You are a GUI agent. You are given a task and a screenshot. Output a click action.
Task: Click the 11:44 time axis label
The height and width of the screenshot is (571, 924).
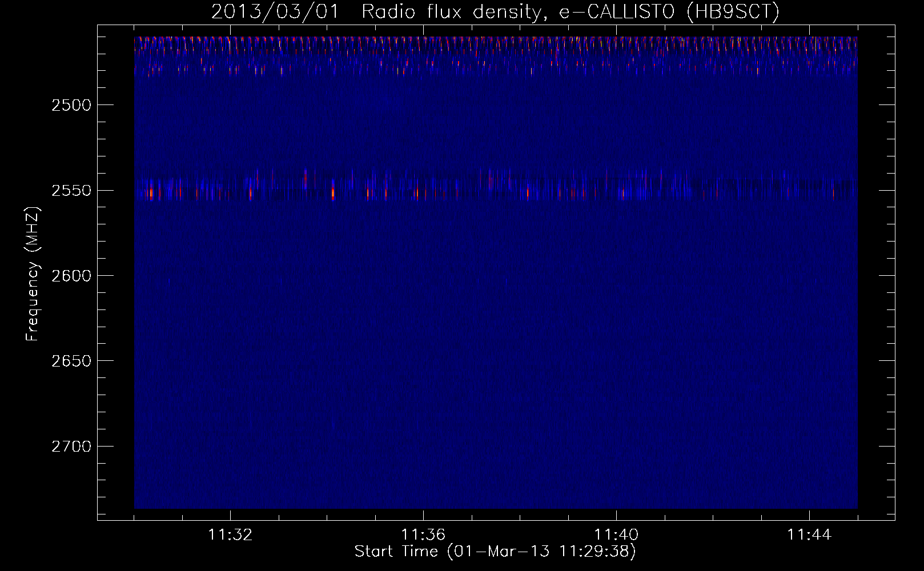(809, 535)
